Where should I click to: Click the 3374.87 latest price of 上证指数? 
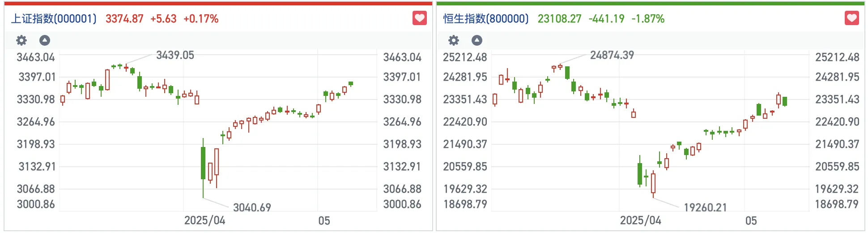click(x=124, y=19)
